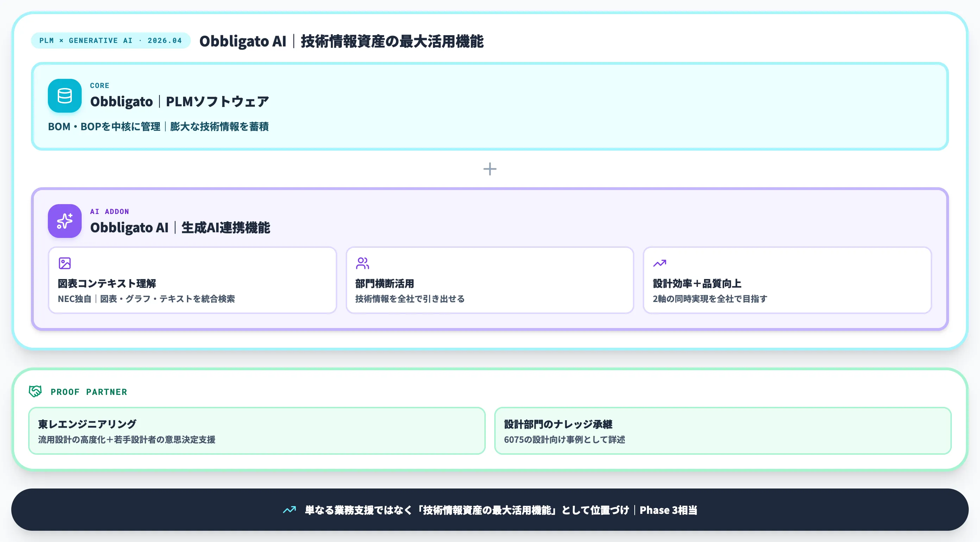Click the CORE label
The image size is (980, 542).
tap(100, 86)
